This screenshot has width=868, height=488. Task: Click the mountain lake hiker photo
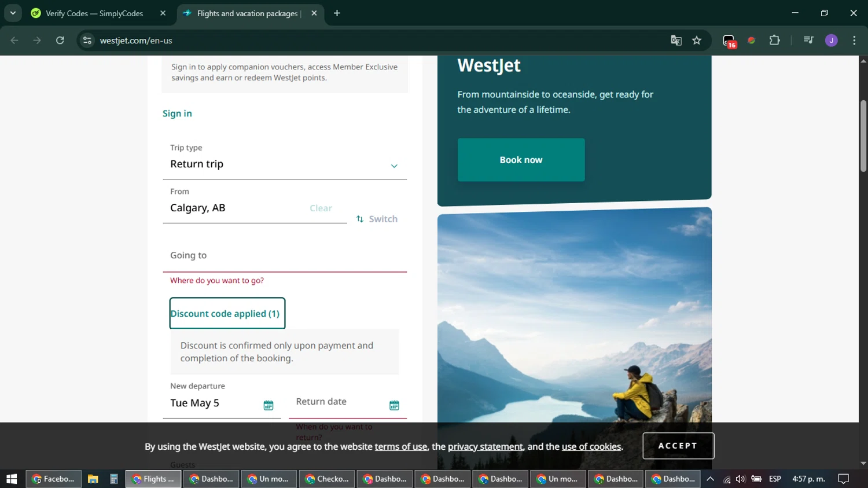575,339
